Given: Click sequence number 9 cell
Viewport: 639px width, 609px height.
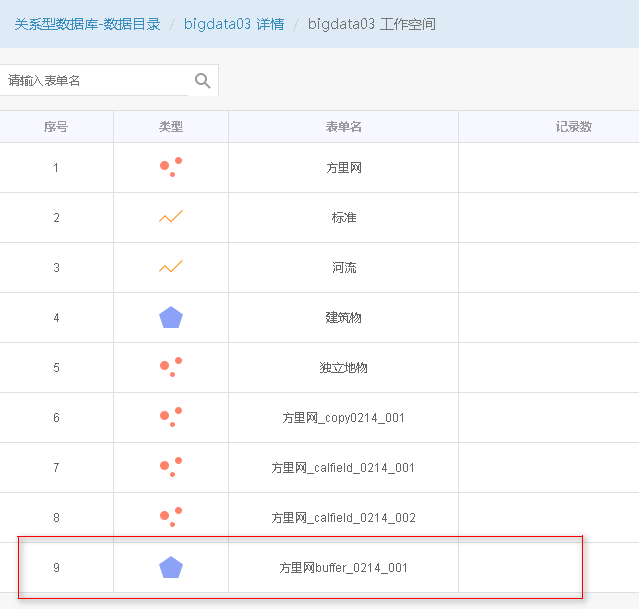Looking at the screenshot, I should pyautogui.click(x=56, y=567).
